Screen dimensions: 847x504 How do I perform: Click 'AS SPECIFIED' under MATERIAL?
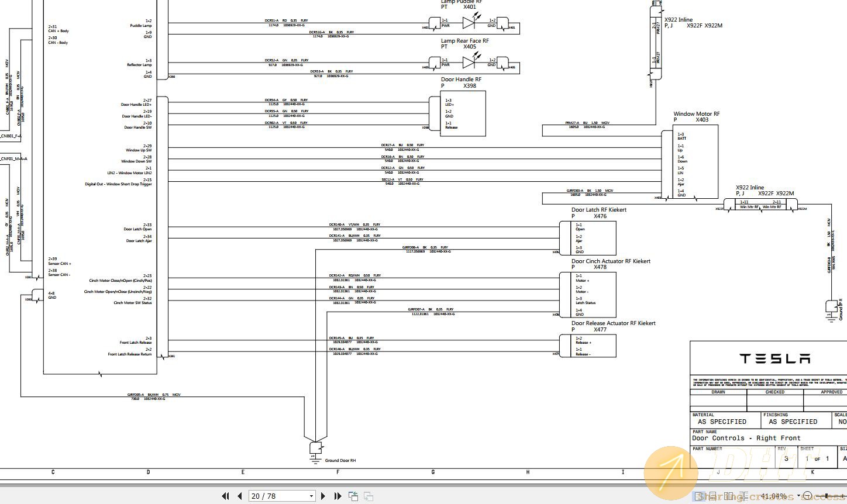(x=722, y=422)
